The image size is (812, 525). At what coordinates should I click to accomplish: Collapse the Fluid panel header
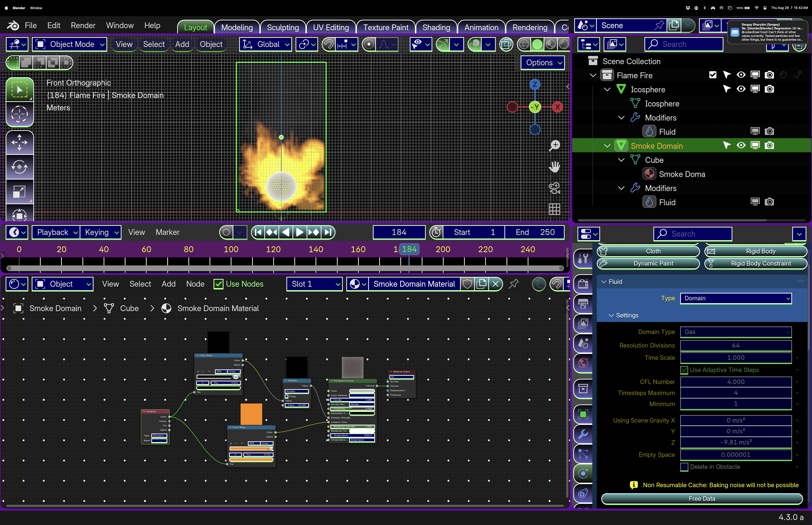(x=604, y=282)
